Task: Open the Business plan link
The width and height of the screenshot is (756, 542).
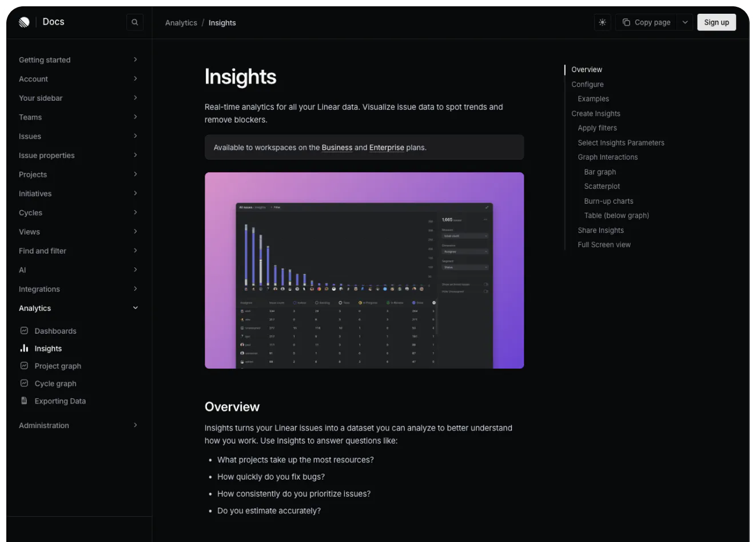Action: pyautogui.click(x=337, y=148)
